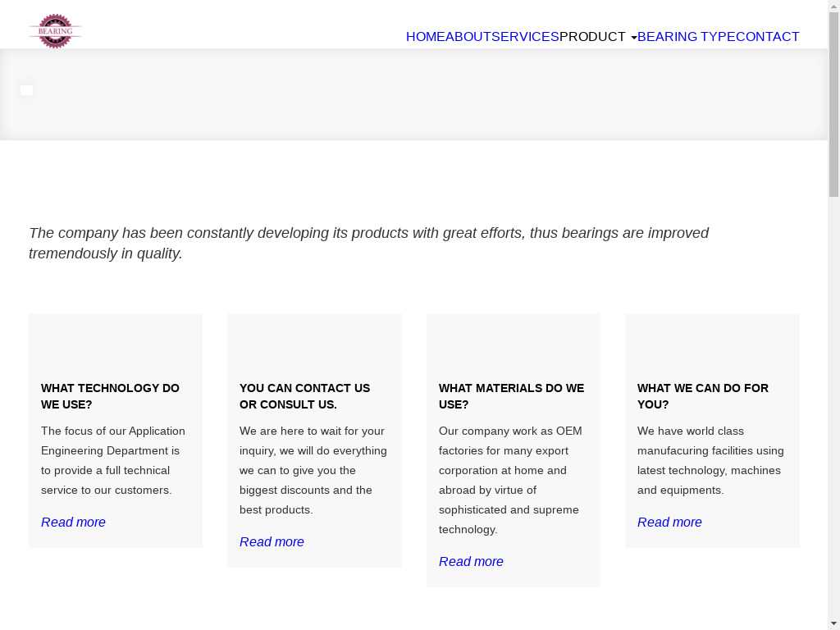Select the 'What Technology Do We Use?' heading
This screenshot has width=840, height=630.
pyautogui.click(x=110, y=396)
